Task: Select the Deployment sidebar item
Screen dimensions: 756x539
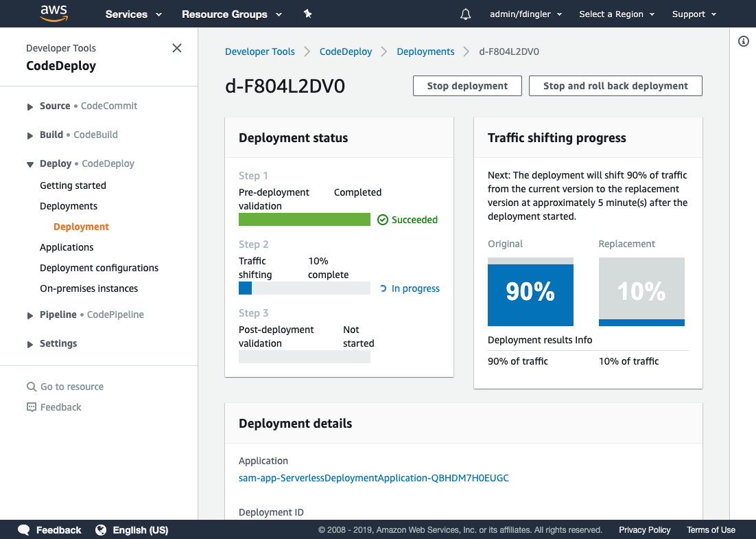Action: pyautogui.click(x=81, y=227)
